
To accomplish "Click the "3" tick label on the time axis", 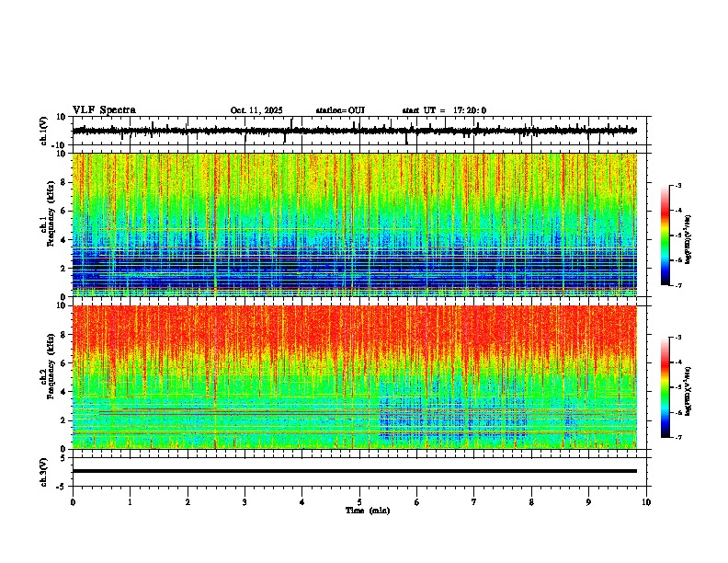I will coord(245,502).
